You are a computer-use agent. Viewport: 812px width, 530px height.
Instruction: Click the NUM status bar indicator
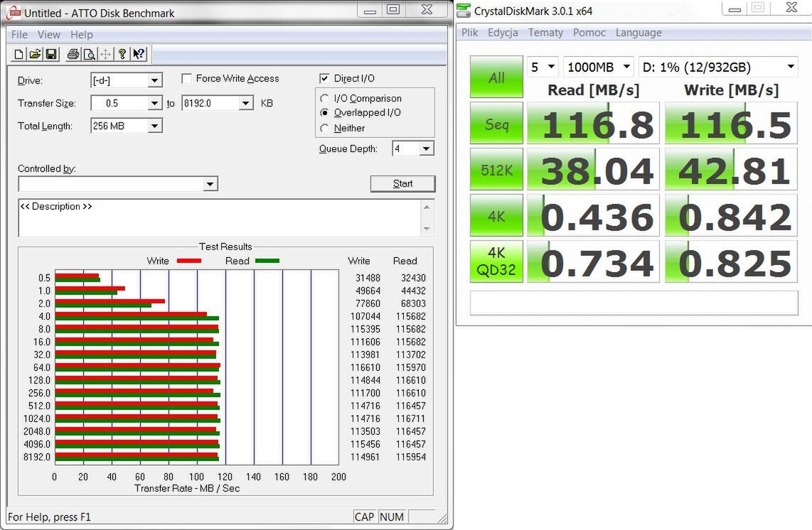(x=392, y=517)
